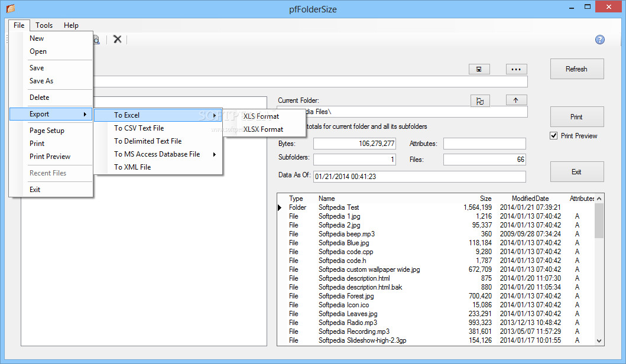The height and width of the screenshot is (364, 626).
Task: Click the Subfolders value field
Action: pyautogui.click(x=355, y=160)
